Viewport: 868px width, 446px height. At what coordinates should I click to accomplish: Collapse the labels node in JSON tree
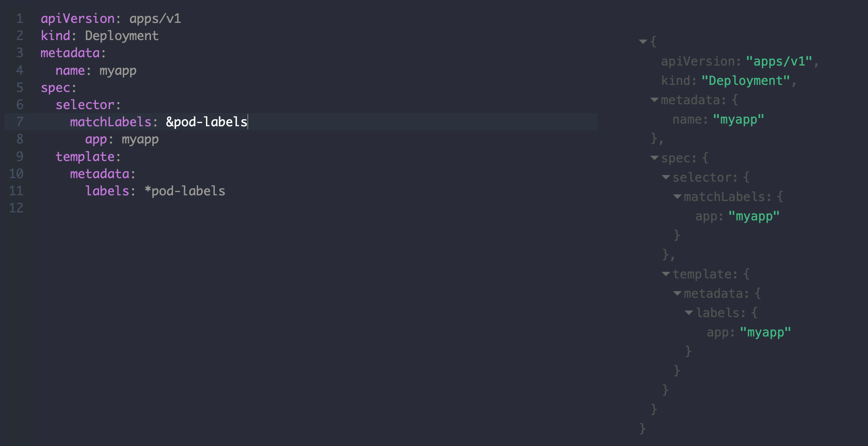point(689,313)
